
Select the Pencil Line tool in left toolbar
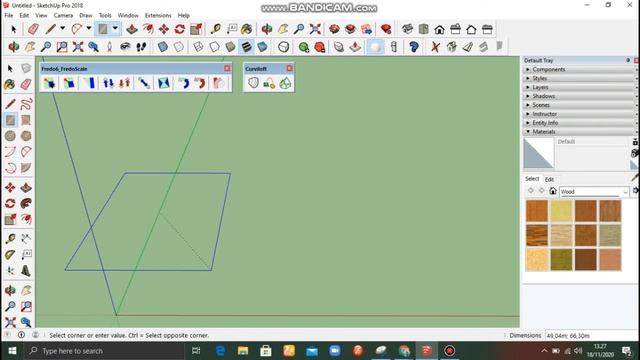click(x=11, y=104)
